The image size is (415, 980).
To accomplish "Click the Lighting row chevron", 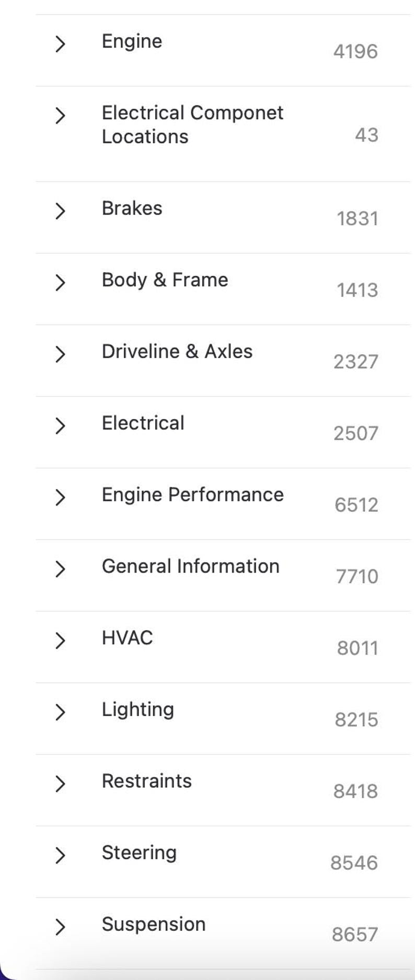I will [x=60, y=711].
